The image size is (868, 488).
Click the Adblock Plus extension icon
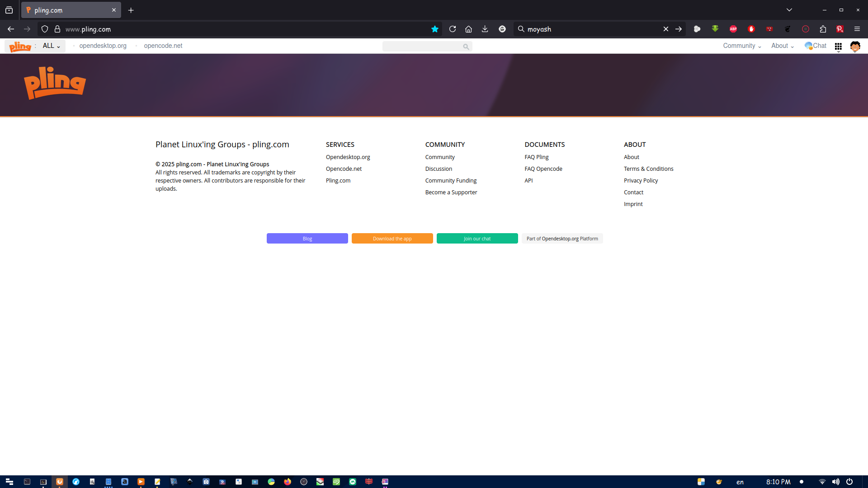click(733, 29)
